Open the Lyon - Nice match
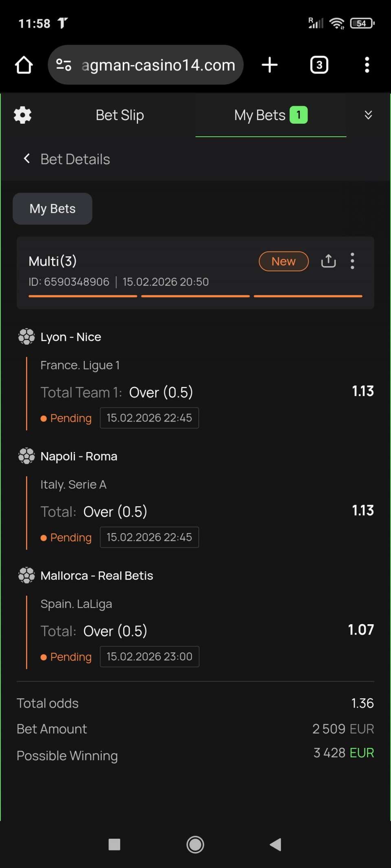 point(71,337)
